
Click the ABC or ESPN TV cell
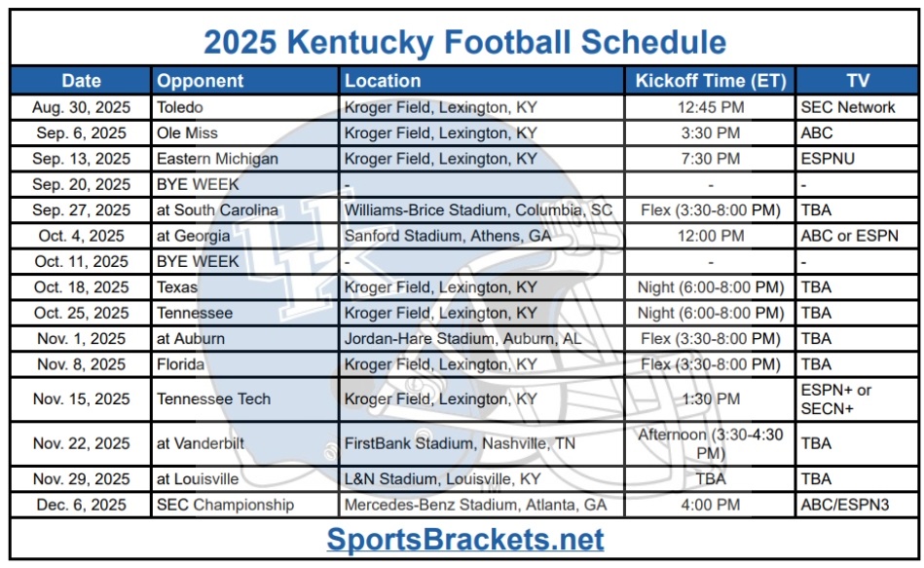857,236
